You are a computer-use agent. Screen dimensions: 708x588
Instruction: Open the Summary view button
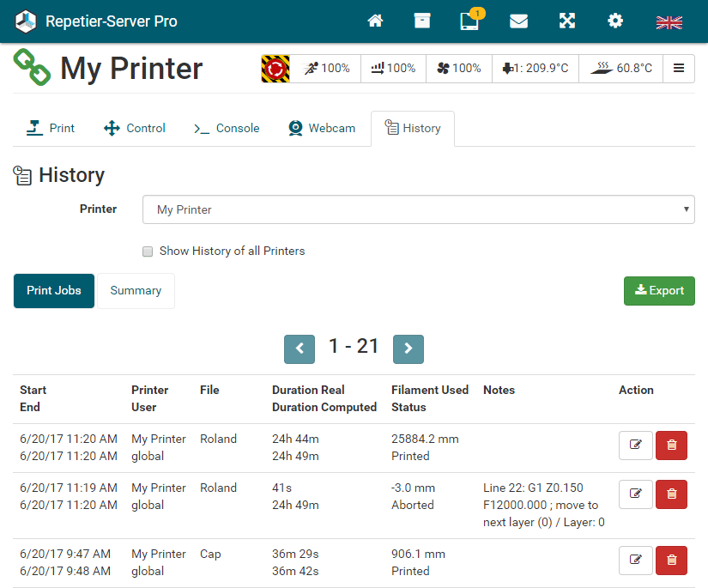pos(136,291)
